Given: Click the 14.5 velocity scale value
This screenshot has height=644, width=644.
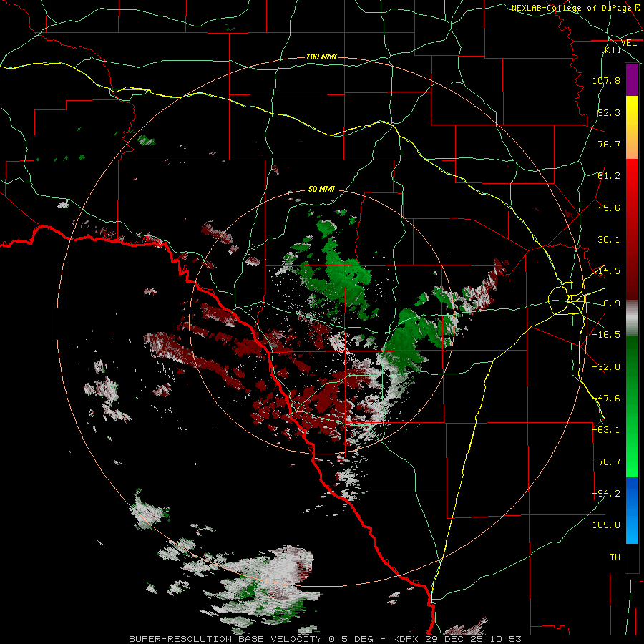Looking at the screenshot, I should pyautogui.click(x=609, y=271).
